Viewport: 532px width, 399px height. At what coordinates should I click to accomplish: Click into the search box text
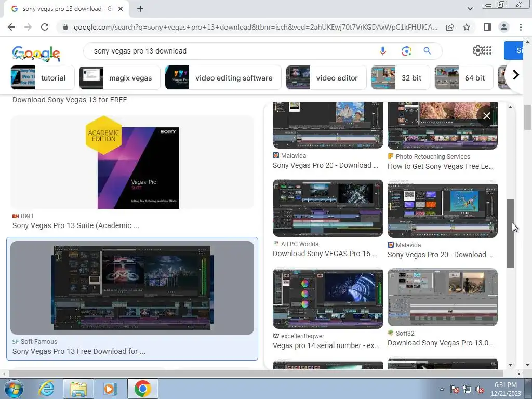pyautogui.click(x=140, y=51)
